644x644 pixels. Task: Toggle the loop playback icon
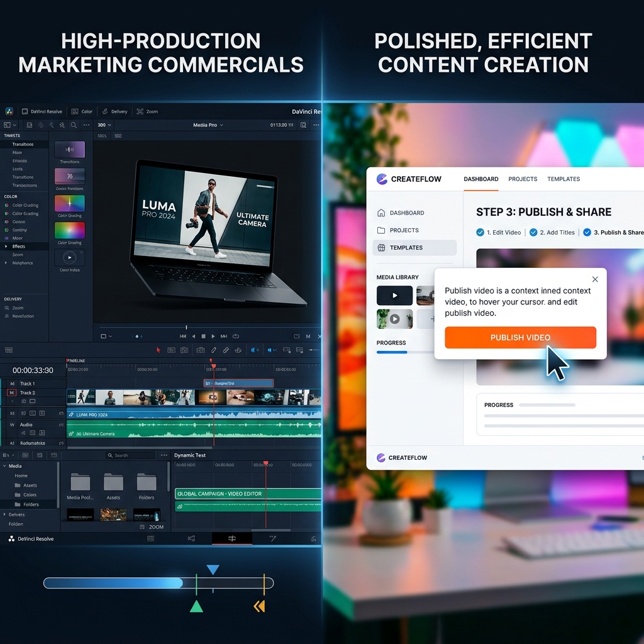[x=236, y=336]
